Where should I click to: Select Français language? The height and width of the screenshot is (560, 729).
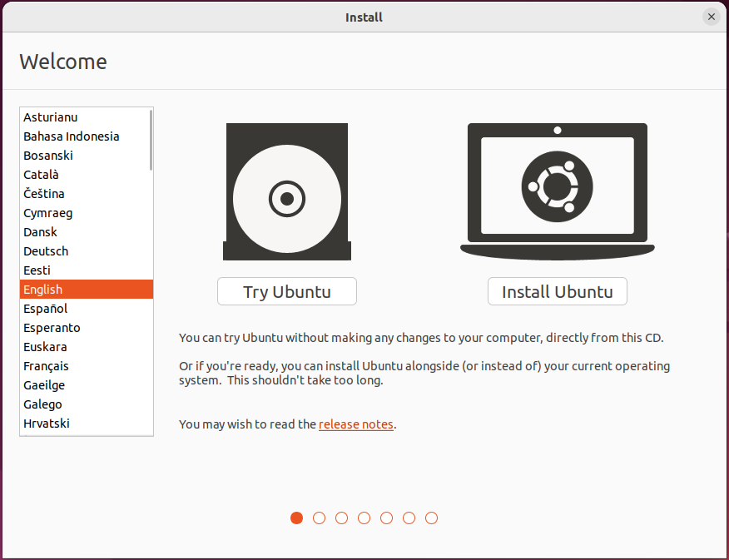point(86,366)
